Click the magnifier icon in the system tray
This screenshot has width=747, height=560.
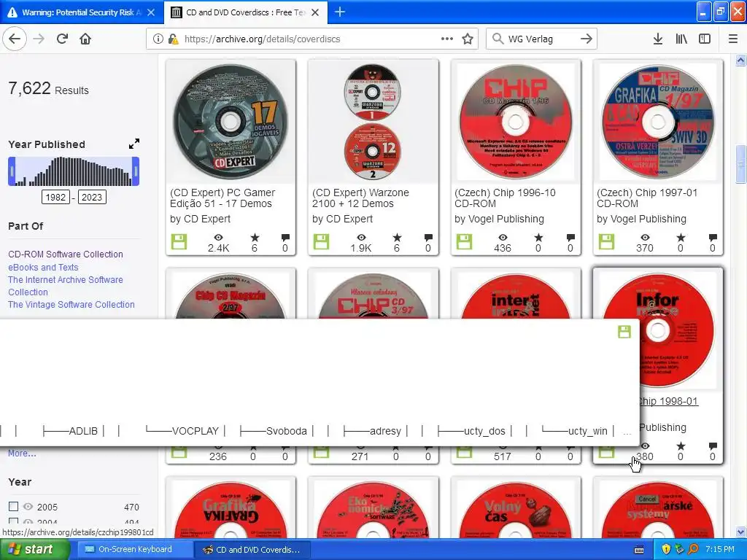693,549
